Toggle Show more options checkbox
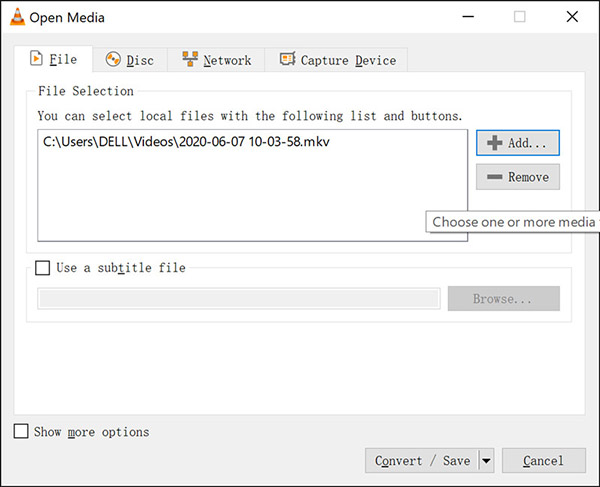Viewport: 600px width, 487px height. pos(21,431)
